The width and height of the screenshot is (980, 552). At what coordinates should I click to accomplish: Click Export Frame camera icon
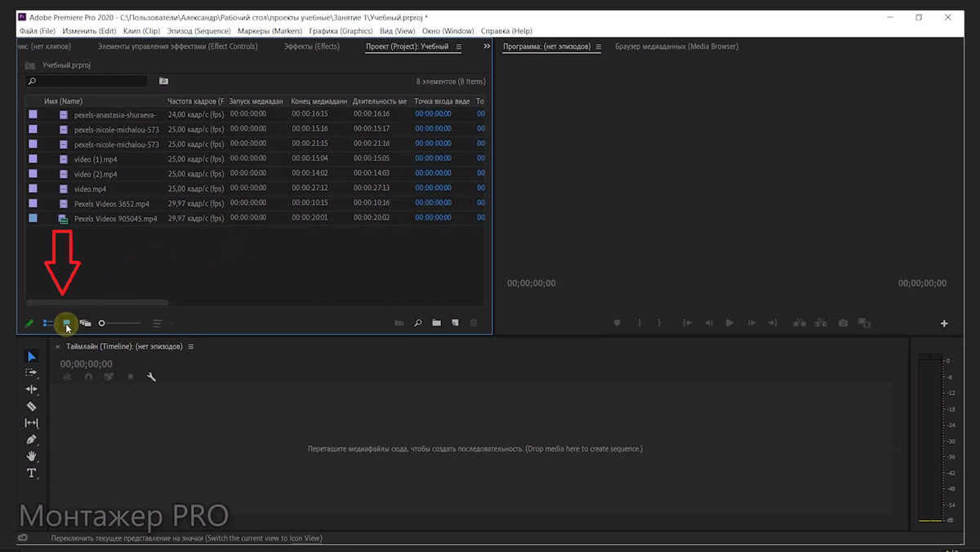click(x=843, y=323)
